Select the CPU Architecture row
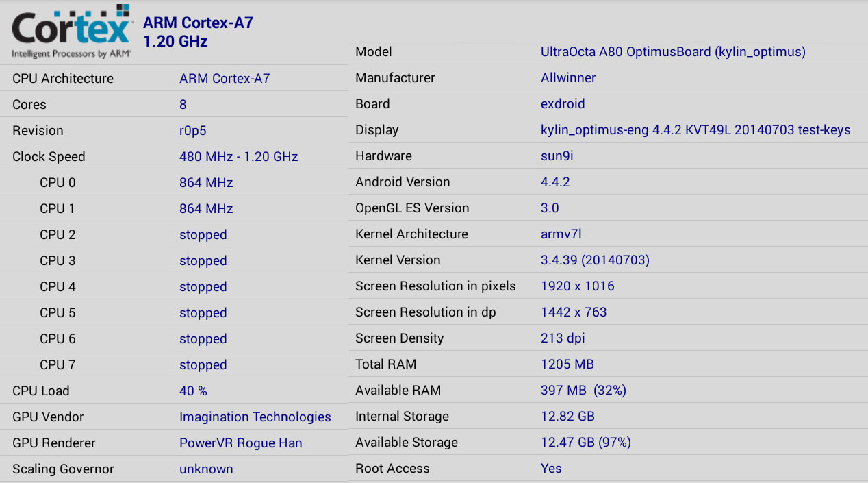Screen dimensions: 868x483 click(174, 78)
